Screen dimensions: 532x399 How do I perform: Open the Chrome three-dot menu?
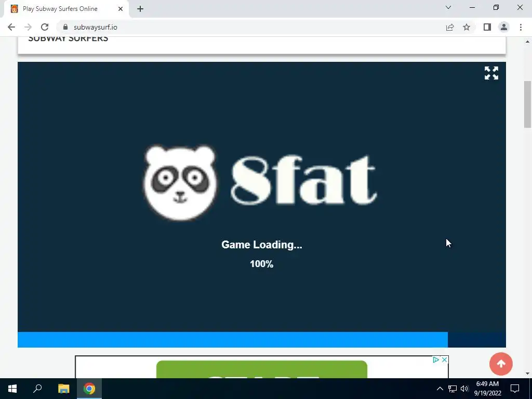(521, 27)
